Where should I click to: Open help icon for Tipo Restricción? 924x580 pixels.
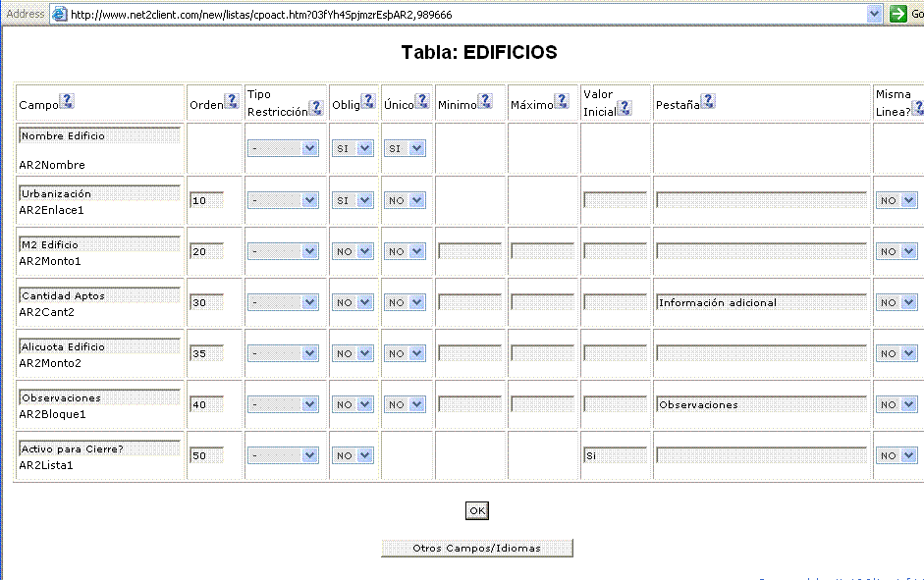pos(316,108)
